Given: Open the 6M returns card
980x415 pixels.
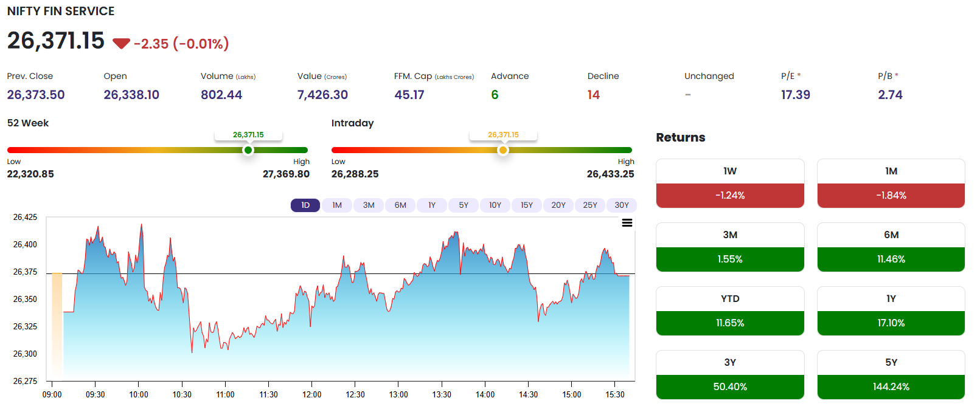Looking at the screenshot, I should click(891, 247).
